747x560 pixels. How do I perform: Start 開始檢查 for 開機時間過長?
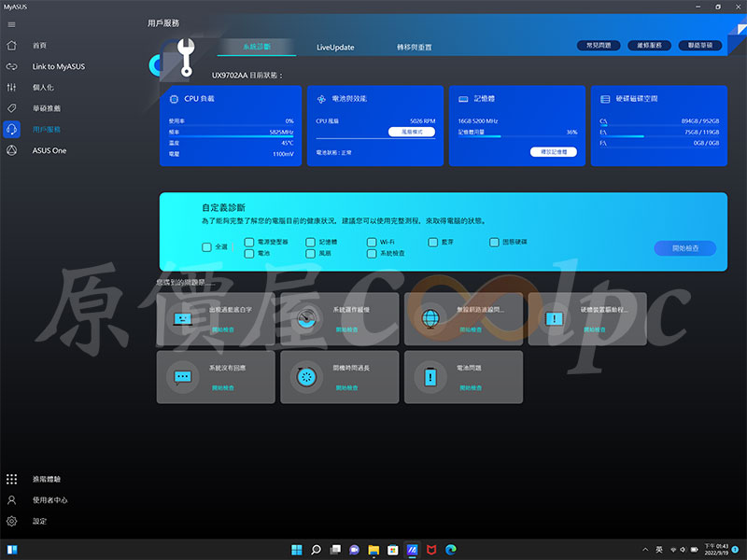(346, 388)
